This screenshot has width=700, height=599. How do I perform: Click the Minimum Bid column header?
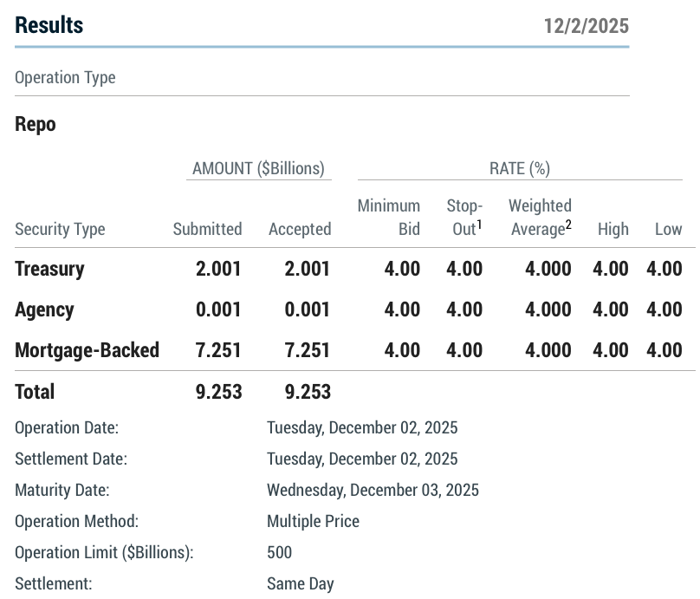tap(388, 218)
